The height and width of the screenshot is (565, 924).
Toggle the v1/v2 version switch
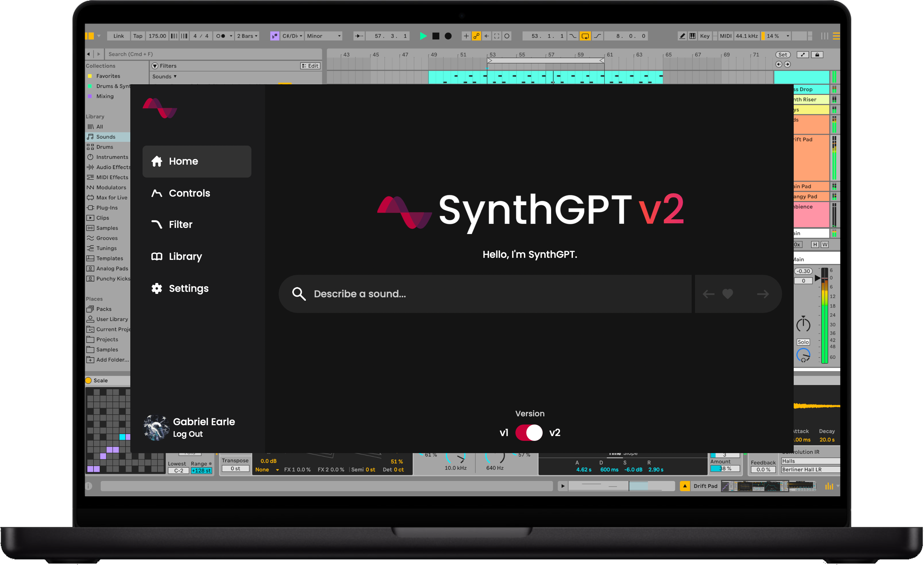pyautogui.click(x=529, y=433)
